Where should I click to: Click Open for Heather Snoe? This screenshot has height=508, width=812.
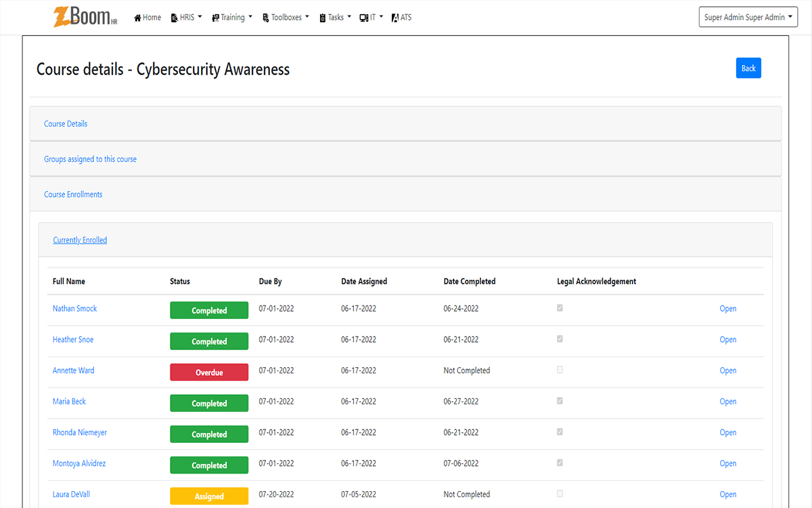click(x=728, y=340)
